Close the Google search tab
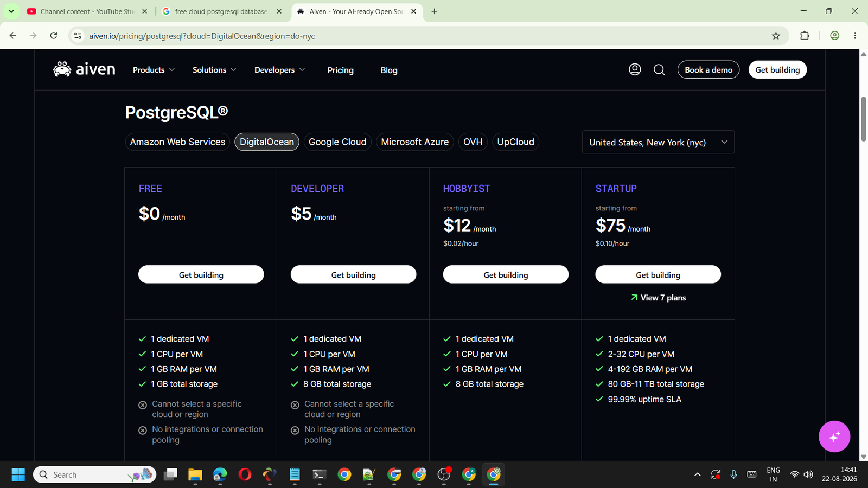 click(x=279, y=11)
